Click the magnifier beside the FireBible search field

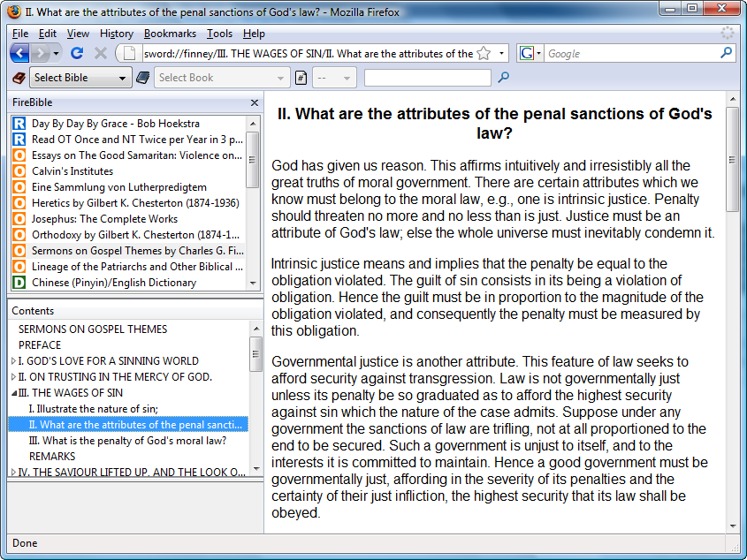pyautogui.click(x=504, y=78)
